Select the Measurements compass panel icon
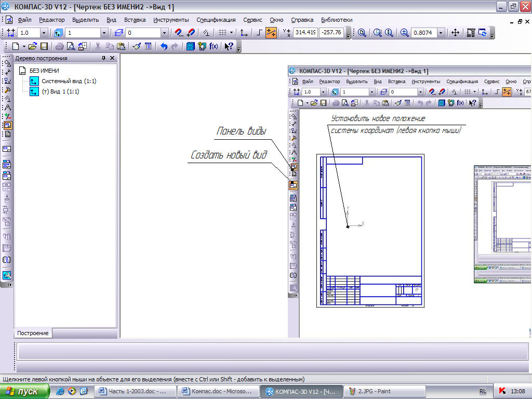Image resolution: width=532 pixels, height=399 pixels. [7, 108]
